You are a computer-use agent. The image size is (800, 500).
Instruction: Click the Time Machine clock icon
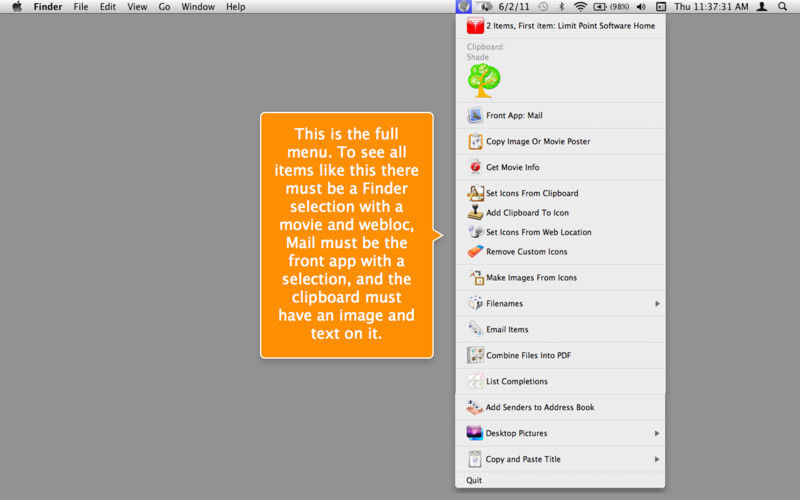pyautogui.click(x=543, y=7)
